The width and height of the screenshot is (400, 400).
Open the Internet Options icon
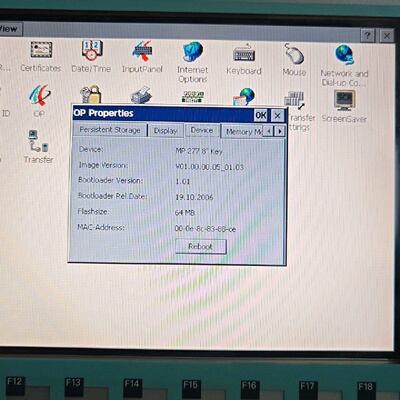pos(193,62)
